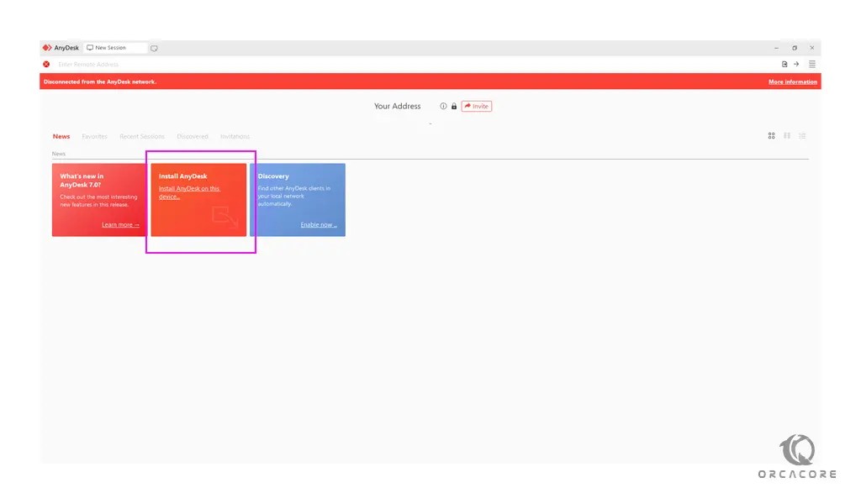861x504 pixels.
Task: Open the hamburger menu at the top right
Action: coord(812,64)
